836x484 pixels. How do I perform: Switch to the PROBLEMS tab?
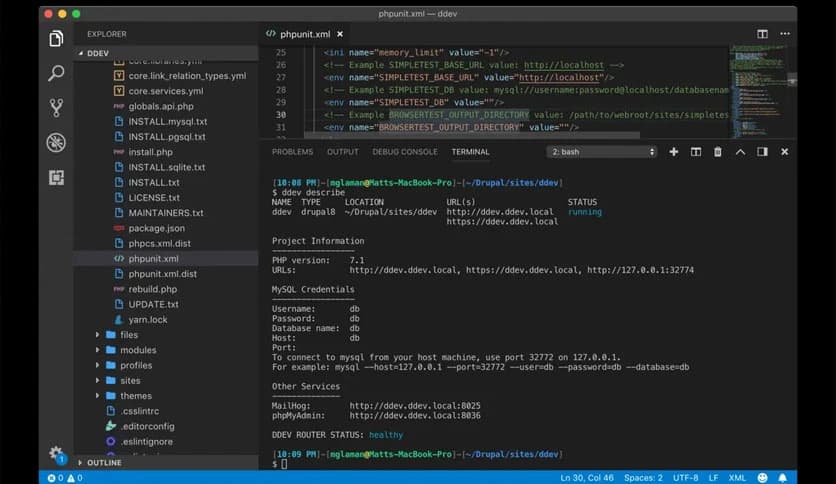292,152
